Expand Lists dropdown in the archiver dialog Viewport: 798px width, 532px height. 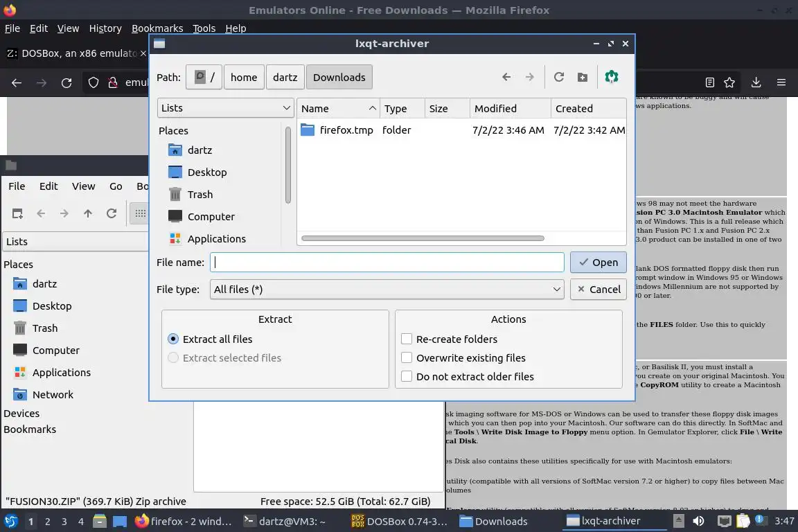pyautogui.click(x=225, y=108)
